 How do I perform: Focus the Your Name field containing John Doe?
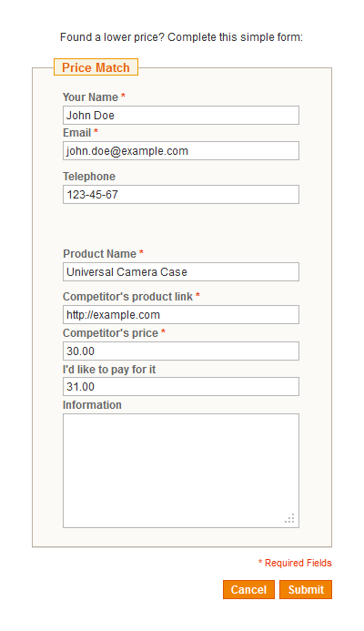(x=181, y=115)
